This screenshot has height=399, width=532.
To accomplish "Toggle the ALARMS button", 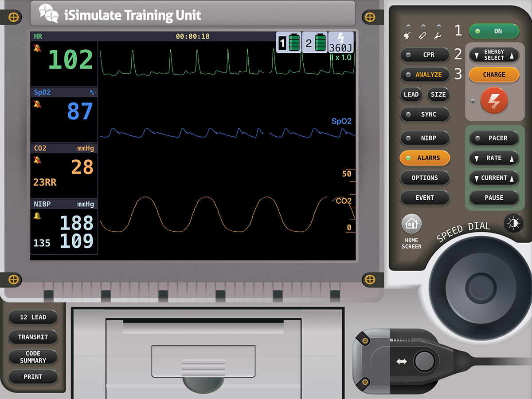I will 425,158.
